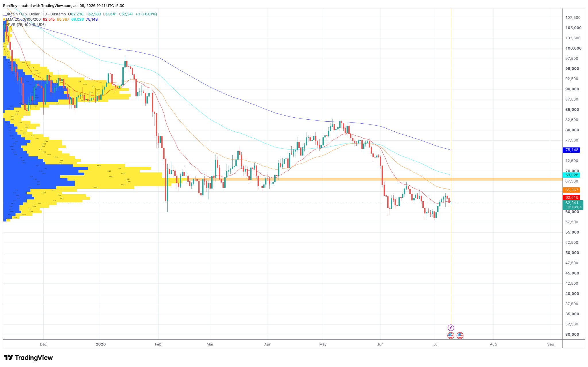Click the L61,641 low value
This screenshot has width=588, height=367.
click(110, 14)
